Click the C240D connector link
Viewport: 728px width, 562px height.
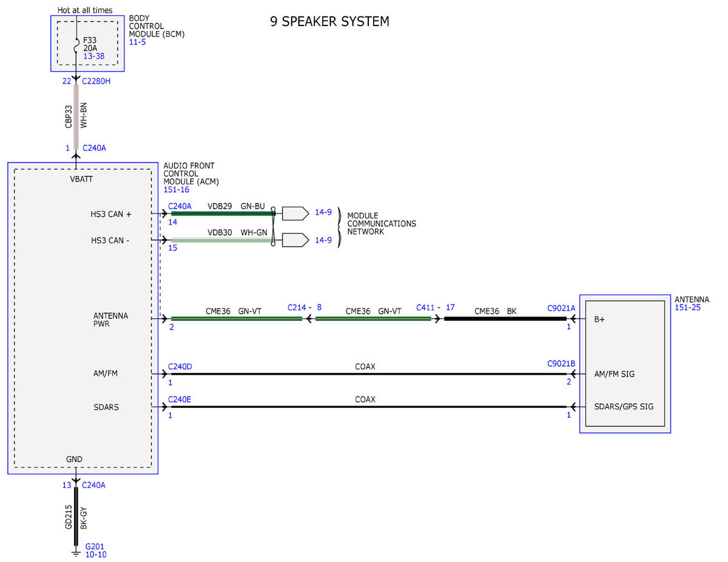pyautogui.click(x=180, y=366)
